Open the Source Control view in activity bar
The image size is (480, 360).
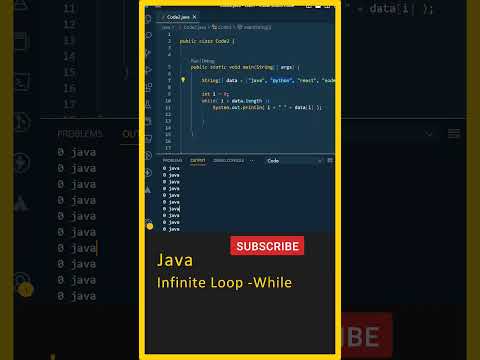(x=149, y=53)
